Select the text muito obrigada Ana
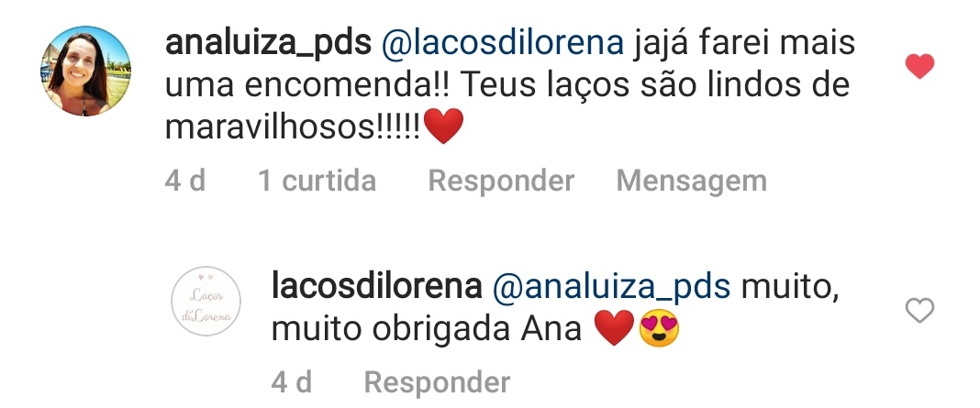 tap(427, 329)
